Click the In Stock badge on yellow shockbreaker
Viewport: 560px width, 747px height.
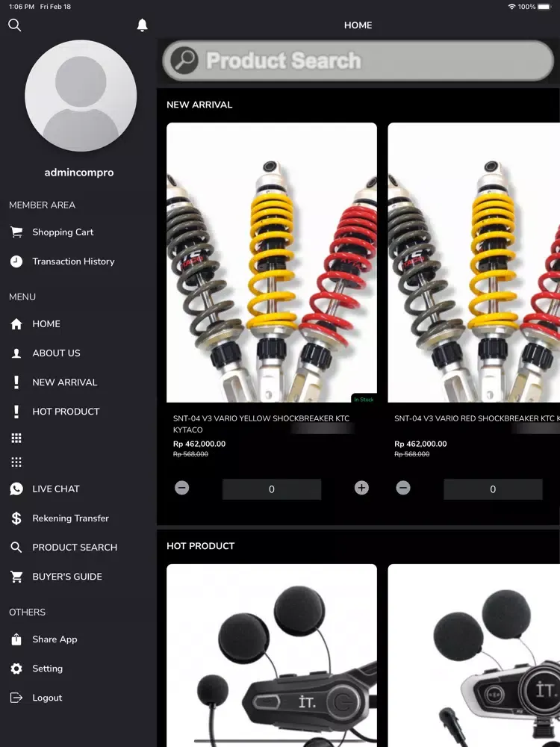coord(364,399)
